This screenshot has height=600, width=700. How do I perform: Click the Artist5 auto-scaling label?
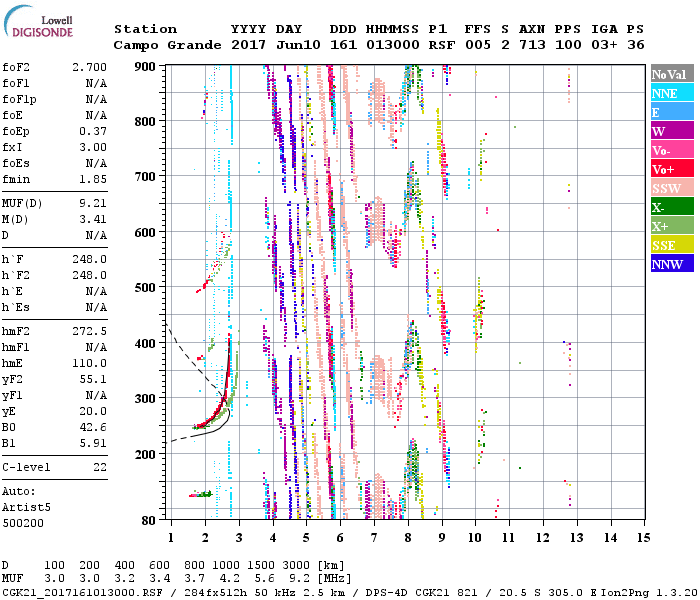(x=26, y=508)
